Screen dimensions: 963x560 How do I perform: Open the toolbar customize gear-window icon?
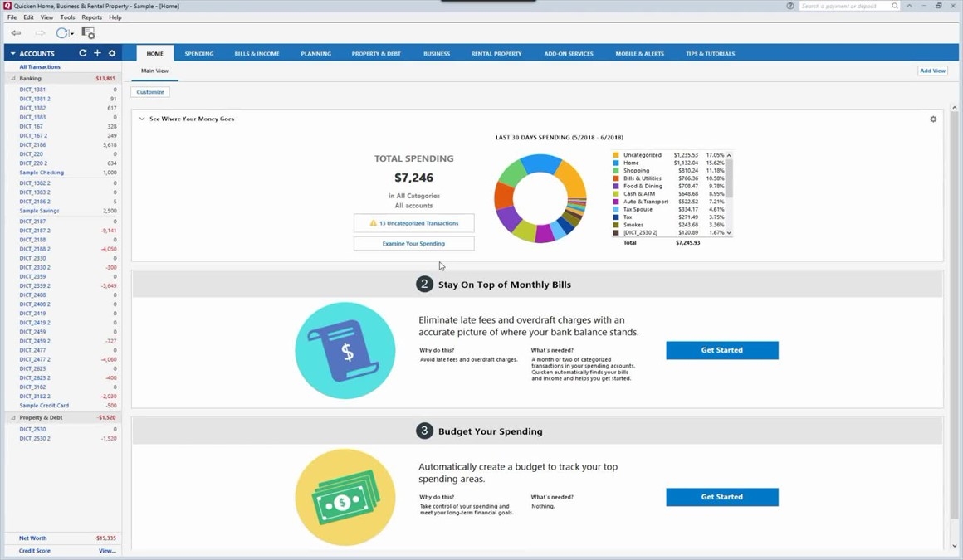[88, 33]
